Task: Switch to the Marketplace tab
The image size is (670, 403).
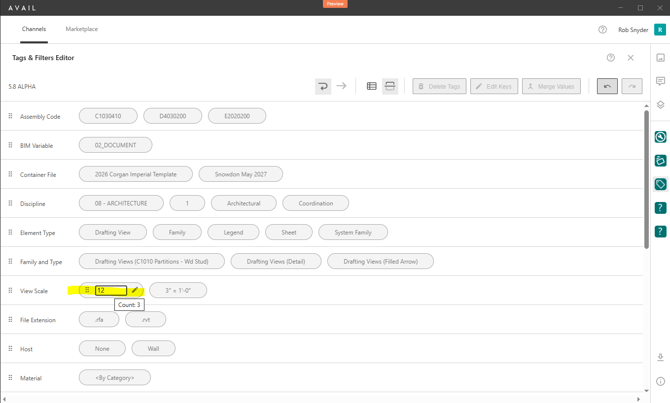Action: pyautogui.click(x=82, y=29)
